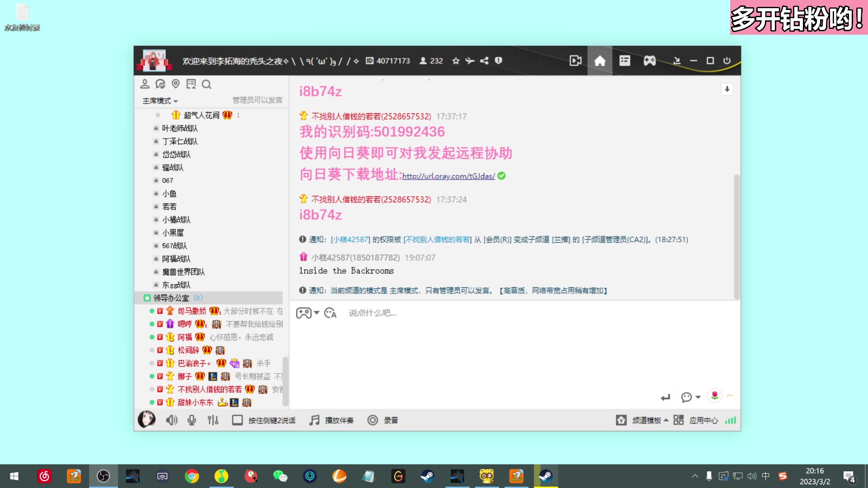Switch to the home tab in top bar
The image size is (868, 488).
(600, 61)
